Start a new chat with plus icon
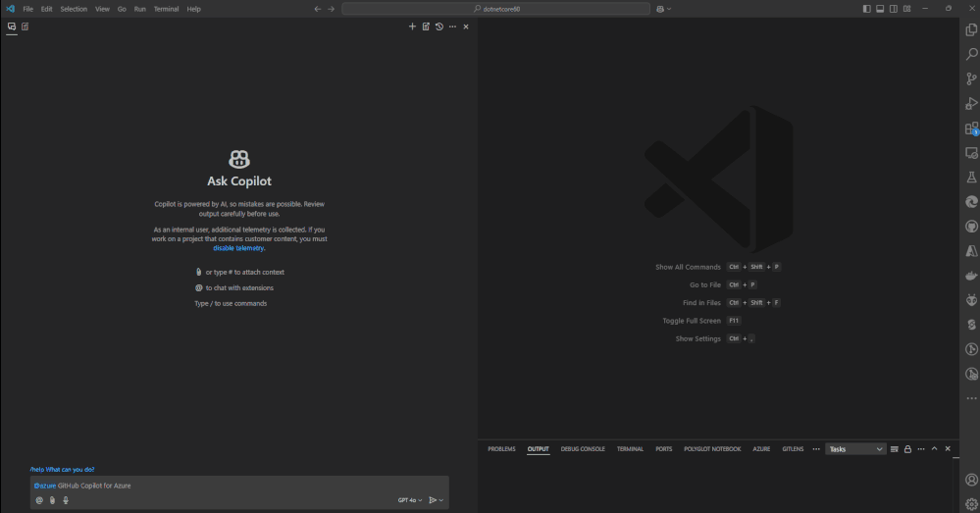The image size is (980, 513). coord(412,26)
